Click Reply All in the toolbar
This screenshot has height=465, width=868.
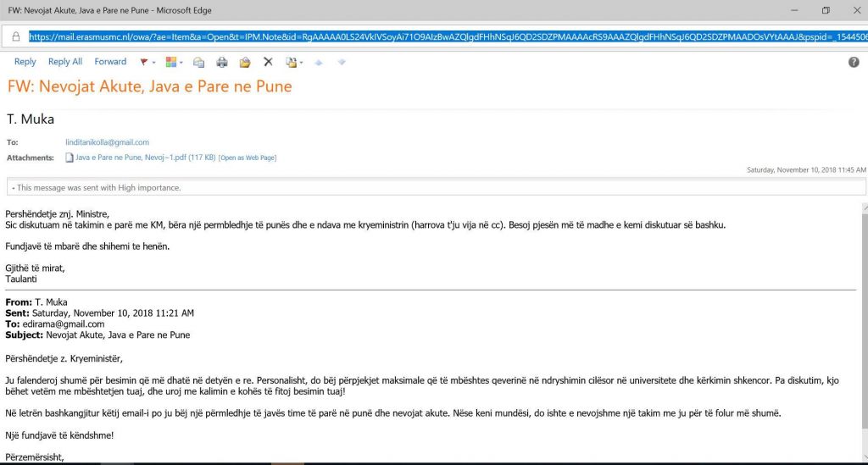pyautogui.click(x=65, y=62)
